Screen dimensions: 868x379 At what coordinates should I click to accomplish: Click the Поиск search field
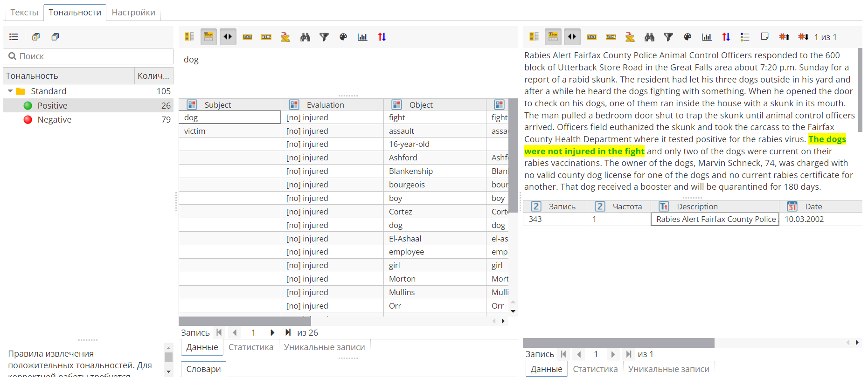pos(89,56)
